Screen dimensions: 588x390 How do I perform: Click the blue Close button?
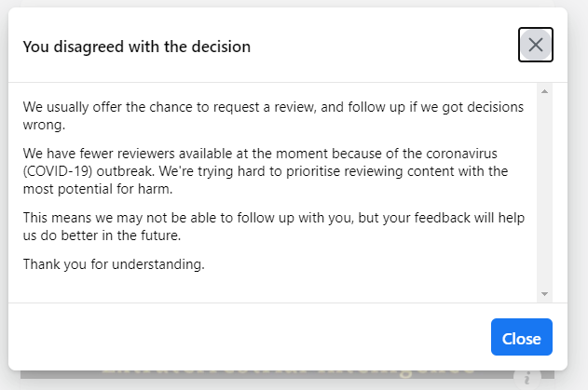pos(522,337)
